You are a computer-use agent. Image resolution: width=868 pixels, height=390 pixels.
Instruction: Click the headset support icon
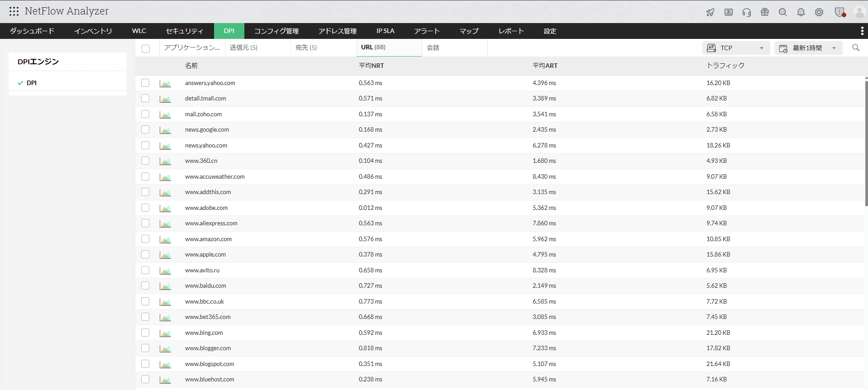[747, 12]
